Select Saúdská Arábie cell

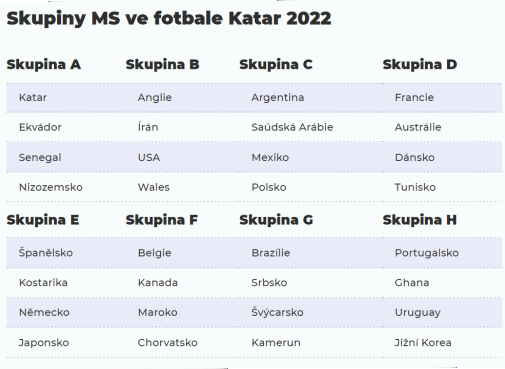coord(292,127)
